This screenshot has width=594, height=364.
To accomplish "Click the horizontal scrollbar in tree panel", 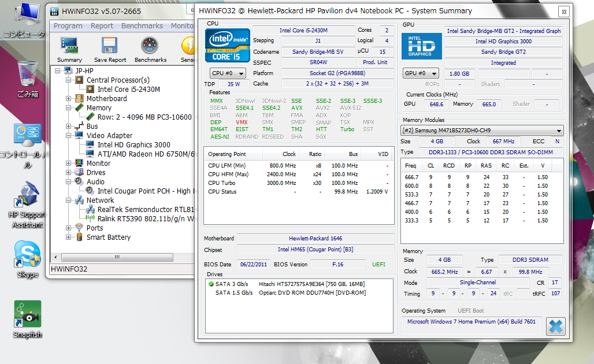I will (117, 257).
